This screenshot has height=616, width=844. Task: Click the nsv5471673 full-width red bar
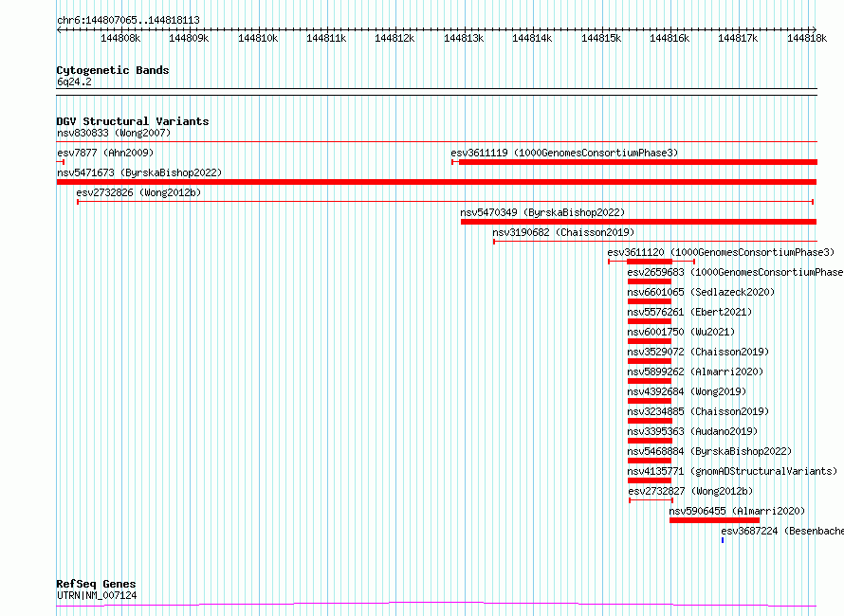[x=436, y=182]
